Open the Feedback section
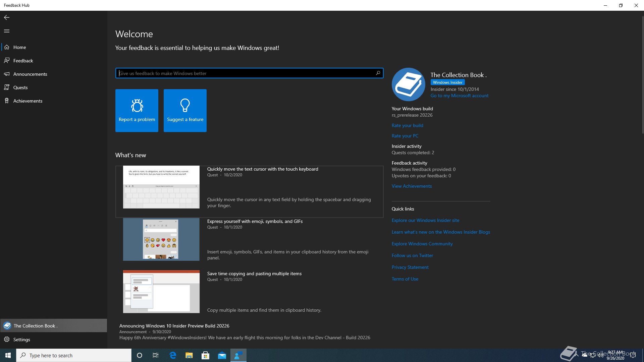Image resolution: width=644 pixels, height=362 pixels. [54, 61]
